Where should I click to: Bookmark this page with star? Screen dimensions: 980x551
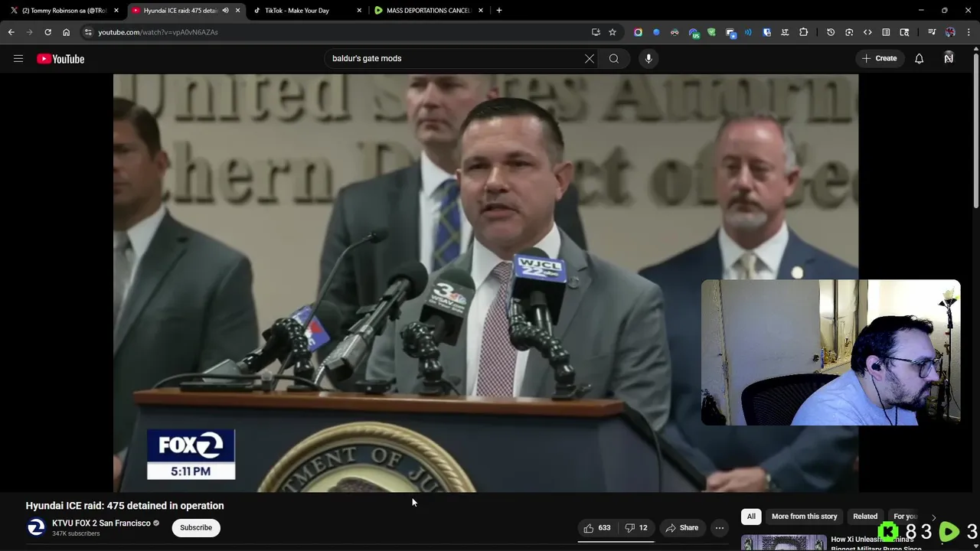612,32
